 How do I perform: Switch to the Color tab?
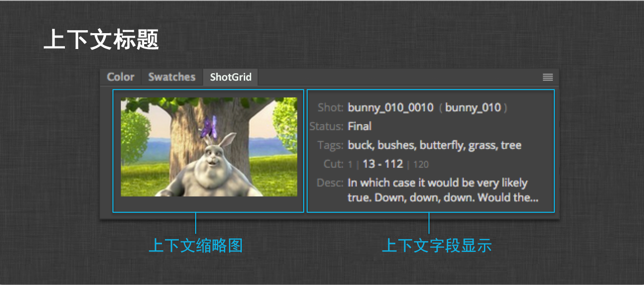click(120, 77)
